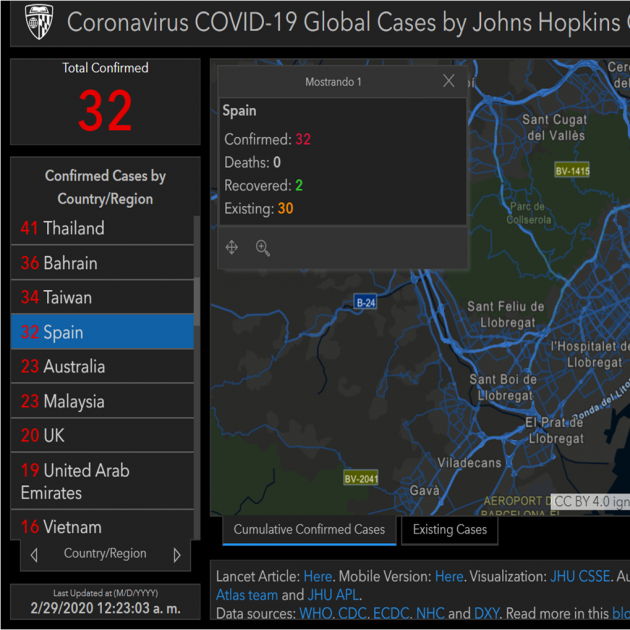Click the Existing: 30 value in popup
Viewport: 630px width, 630px height.
click(285, 208)
